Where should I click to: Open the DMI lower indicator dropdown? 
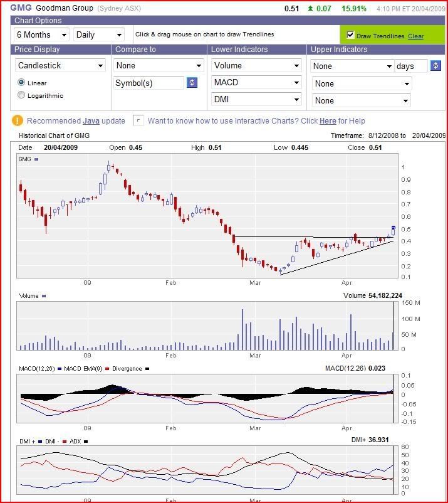coord(256,100)
